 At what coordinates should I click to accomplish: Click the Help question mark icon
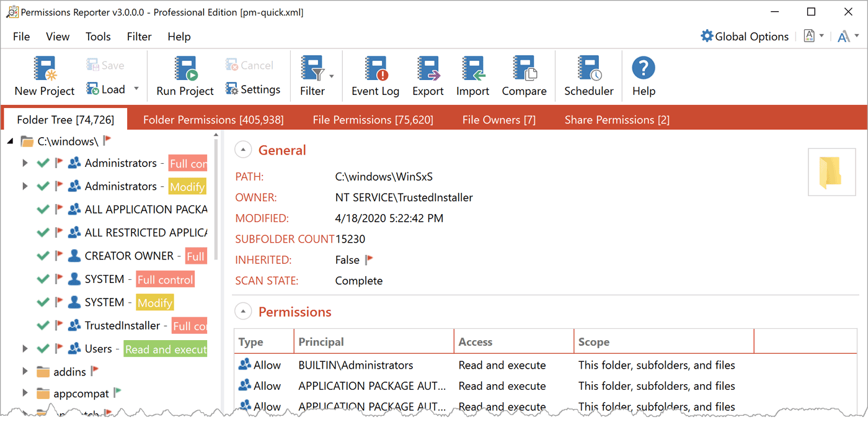click(x=644, y=68)
